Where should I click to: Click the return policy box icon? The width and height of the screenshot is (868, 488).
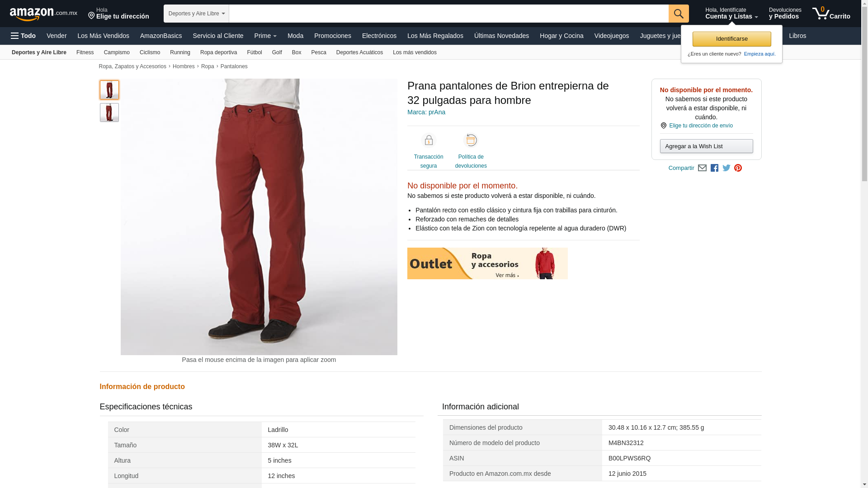pos(471,141)
